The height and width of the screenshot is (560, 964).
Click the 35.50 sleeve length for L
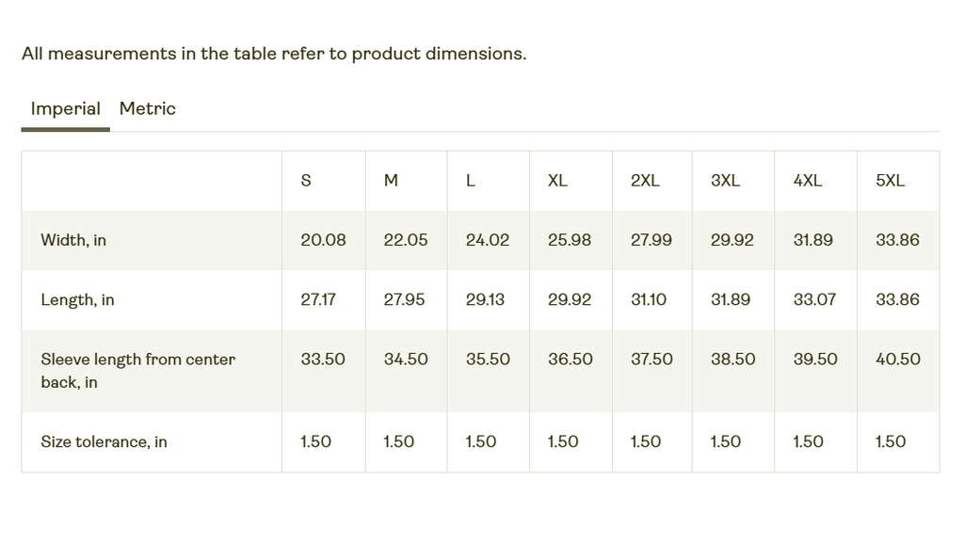[x=488, y=359]
